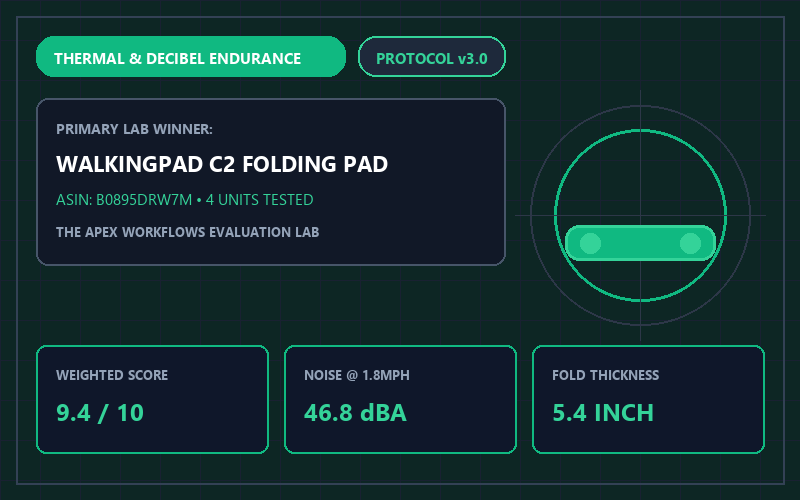Screen dimensions: 800x500
Task: Click the 46.8 dBA value
Action: (x=355, y=413)
